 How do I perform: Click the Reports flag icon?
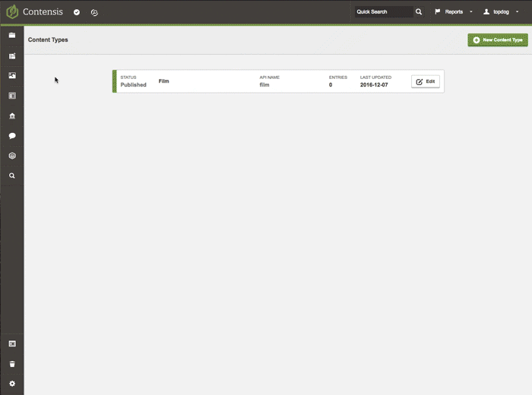click(438, 11)
